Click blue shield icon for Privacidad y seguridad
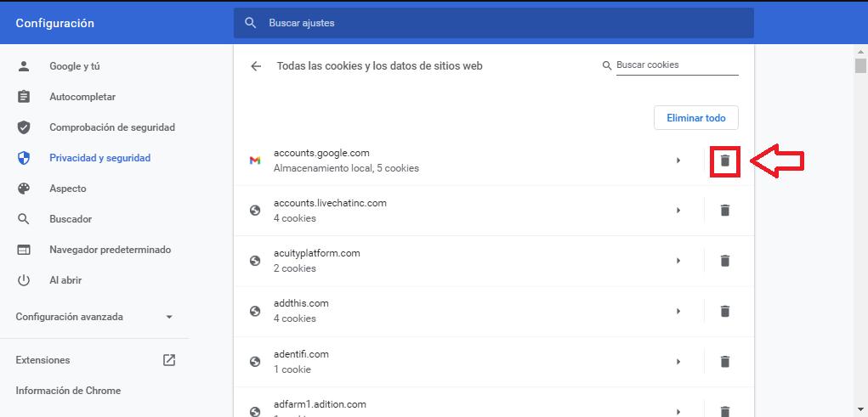 coord(23,158)
